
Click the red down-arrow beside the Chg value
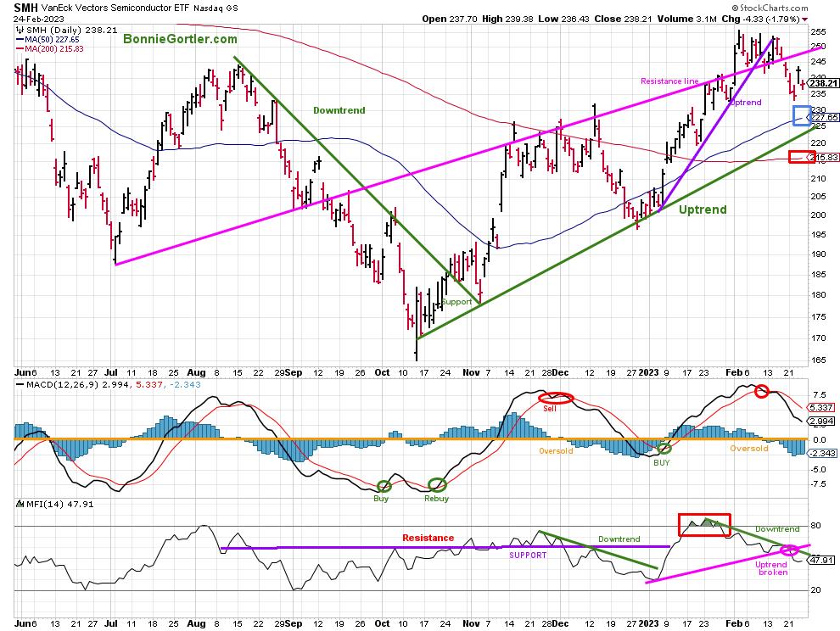click(x=804, y=20)
